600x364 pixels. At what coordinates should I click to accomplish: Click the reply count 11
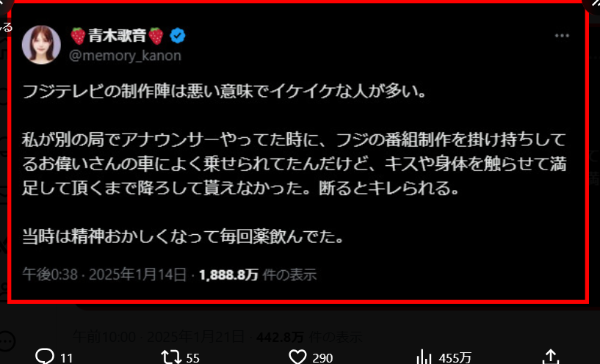click(67, 358)
